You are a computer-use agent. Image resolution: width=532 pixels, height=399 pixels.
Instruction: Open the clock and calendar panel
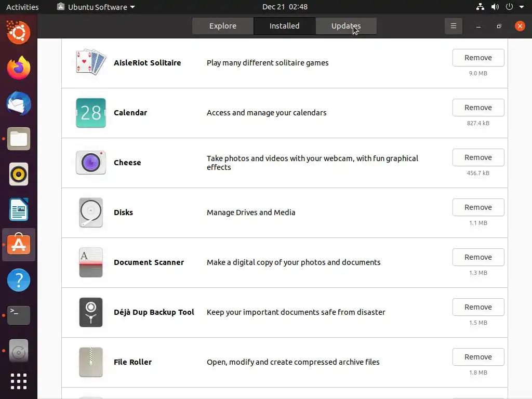click(x=285, y=7)
